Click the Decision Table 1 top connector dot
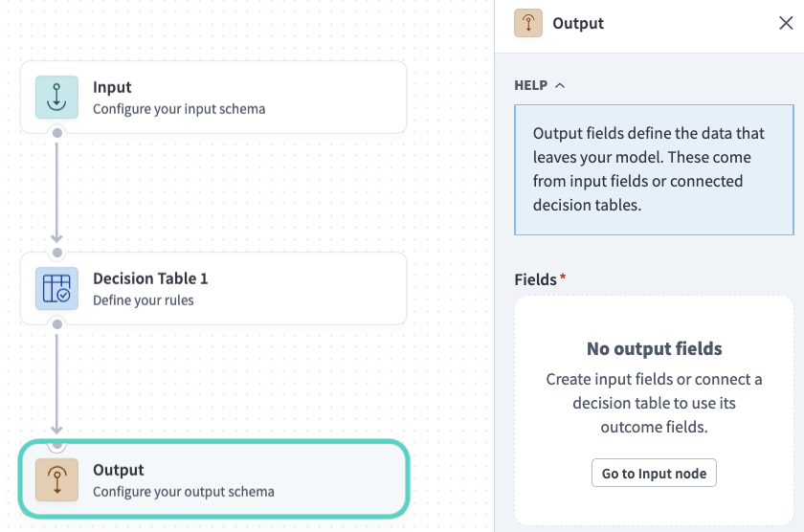 [57, 253]
